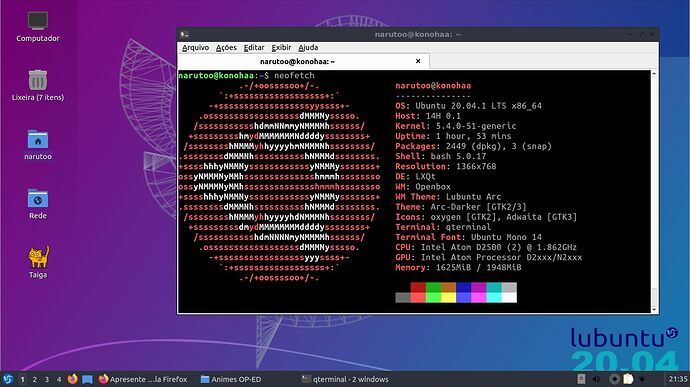Image resolution: width=690 pixels, height=387 pixels.
Task: Switch to virtual desktop 3
Action: (x=47, y=379)
